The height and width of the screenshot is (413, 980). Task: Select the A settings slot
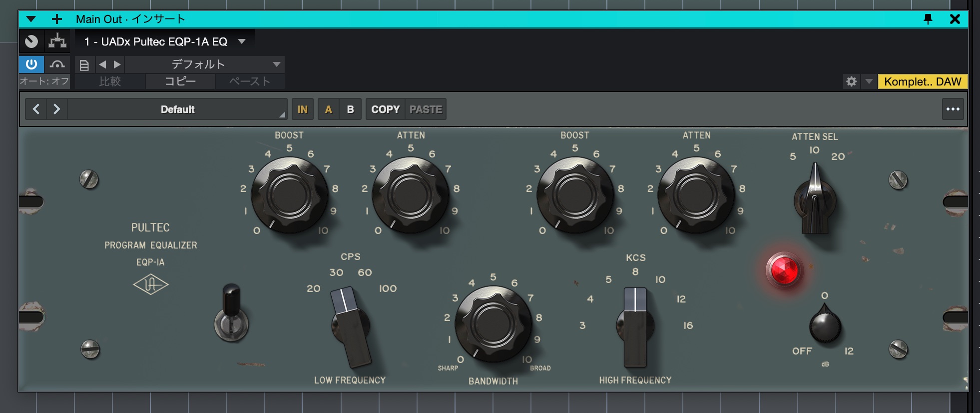click(x=328, y=109)
